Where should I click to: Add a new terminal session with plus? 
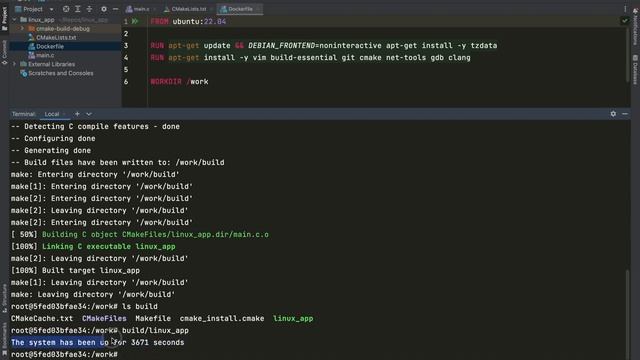(77, 114)
